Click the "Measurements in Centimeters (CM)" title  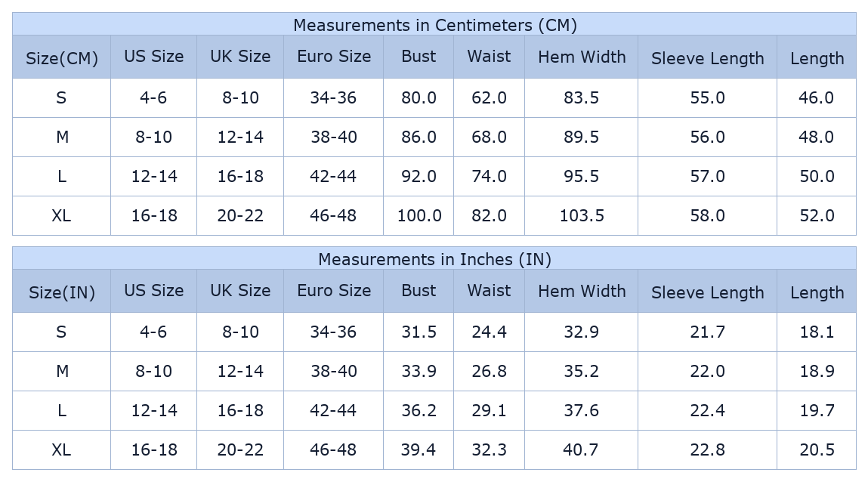point(434,25)
